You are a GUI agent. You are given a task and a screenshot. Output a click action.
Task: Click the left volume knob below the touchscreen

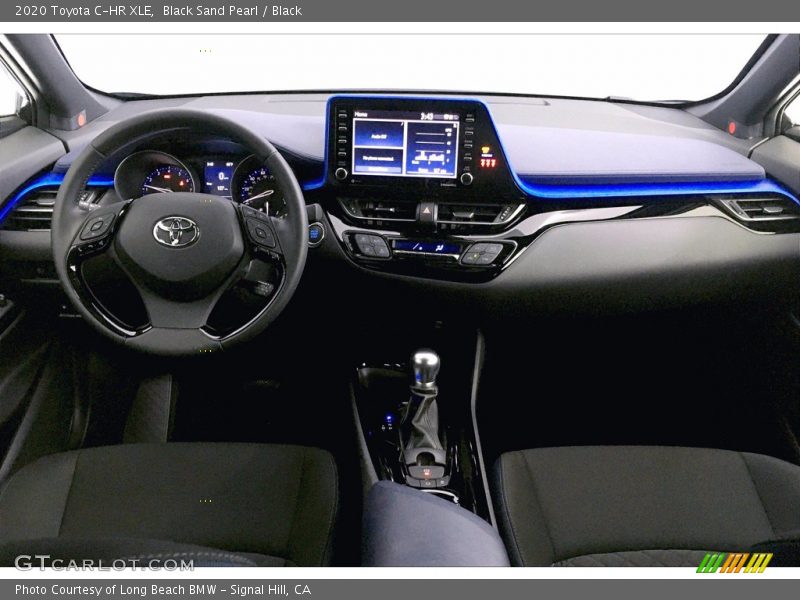point(341,173)
